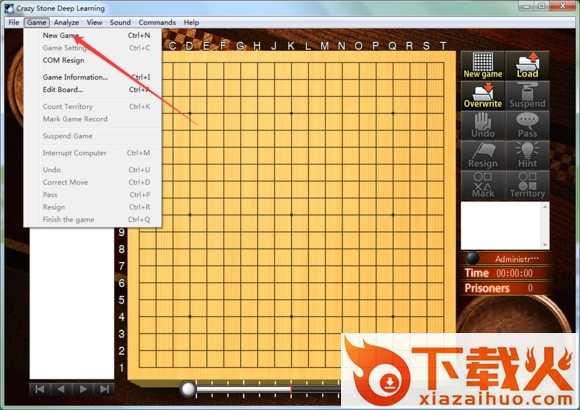Open the File menu
This screenshot has height=410, width=580.
(x=14, y=22)
